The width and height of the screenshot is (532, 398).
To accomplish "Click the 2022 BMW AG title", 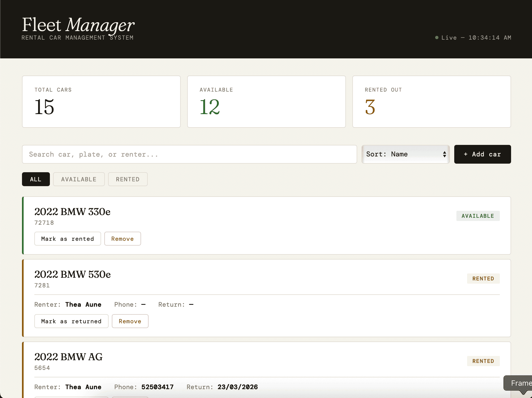I will [x=68, y=357].
